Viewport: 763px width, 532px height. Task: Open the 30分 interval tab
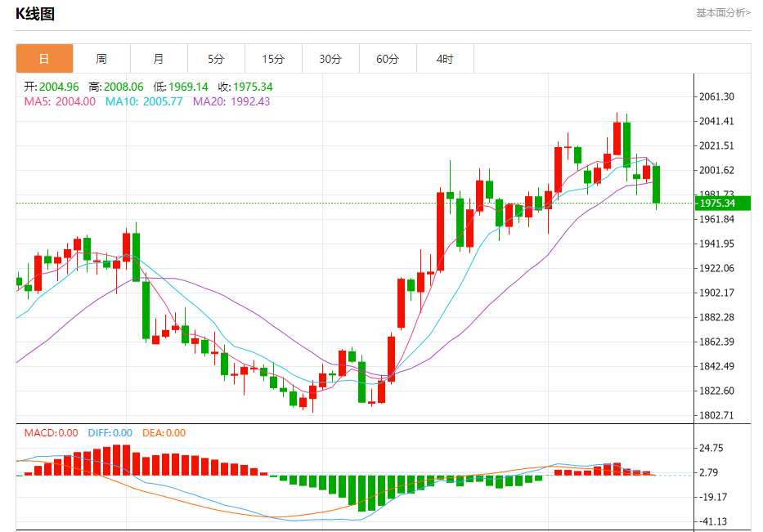(x=330, y=59)
